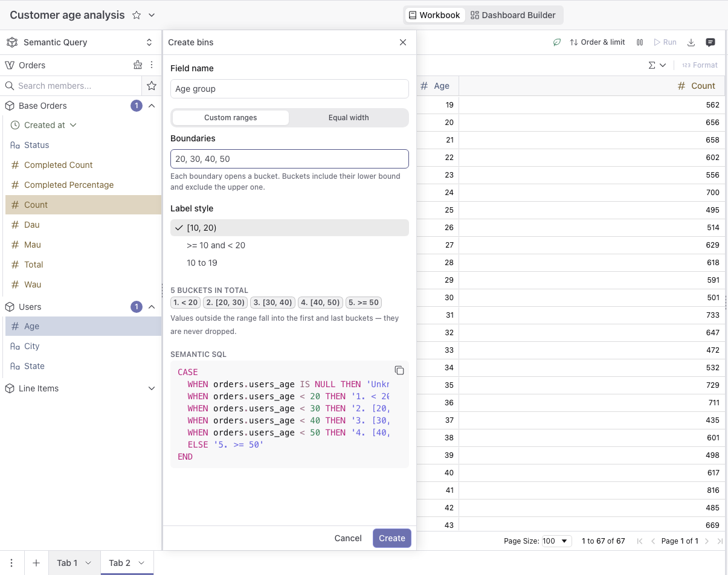The width and height of the screenshot is (728, 575).
Task: Toggle the favorites star filter
Action: coord(152,86)
